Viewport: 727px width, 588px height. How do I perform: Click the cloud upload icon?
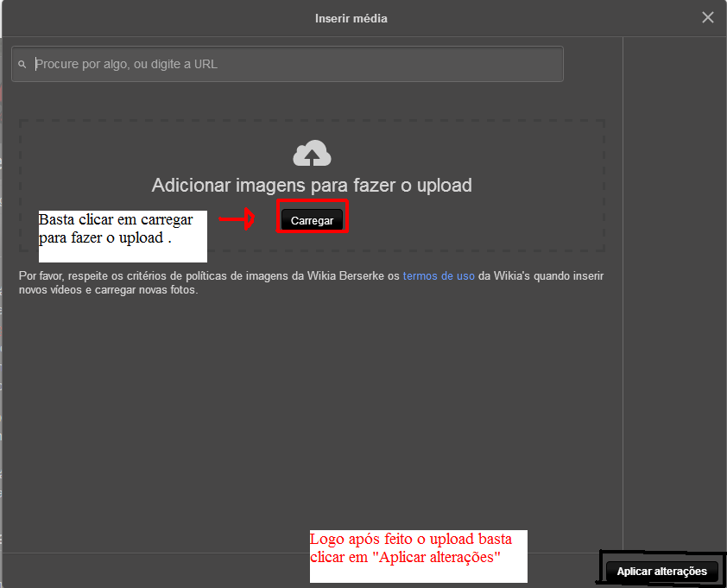coord(312,153)
